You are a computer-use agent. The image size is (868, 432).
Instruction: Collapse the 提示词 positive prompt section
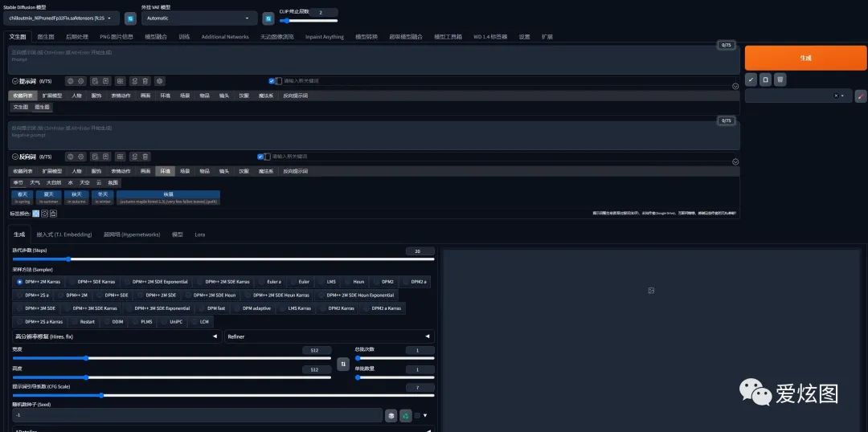click(x=15, y=81)
